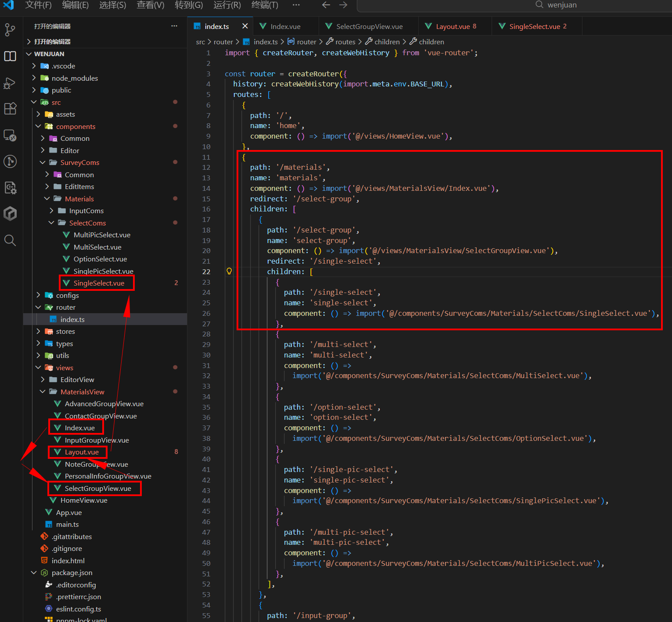The height and width of the screenshot is (622, 672).
Task: Switch to the SingleSelect.vue editor tab
Action: coord(537,26)
